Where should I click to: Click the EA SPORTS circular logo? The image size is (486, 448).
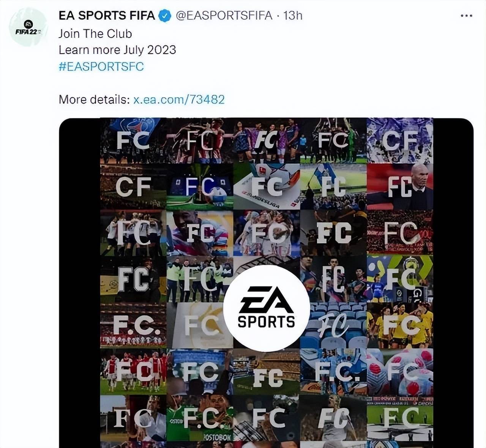[x=267, y=308]
